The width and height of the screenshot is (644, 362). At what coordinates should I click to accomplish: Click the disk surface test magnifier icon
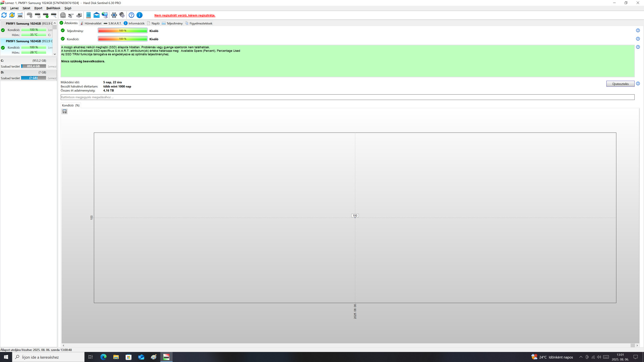(54, 15)
